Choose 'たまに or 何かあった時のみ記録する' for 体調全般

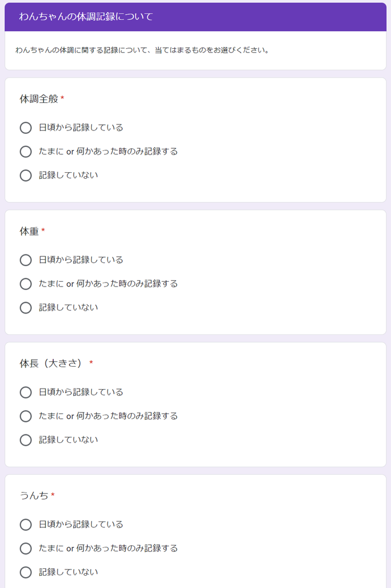coord(26,152)
